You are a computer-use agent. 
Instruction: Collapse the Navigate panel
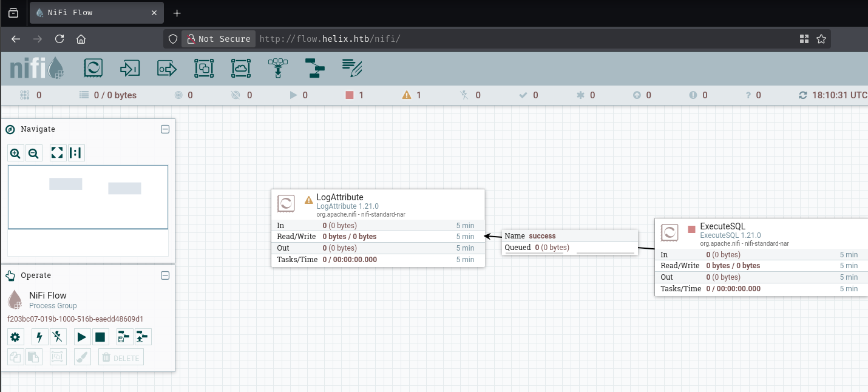tap(164, 129)
